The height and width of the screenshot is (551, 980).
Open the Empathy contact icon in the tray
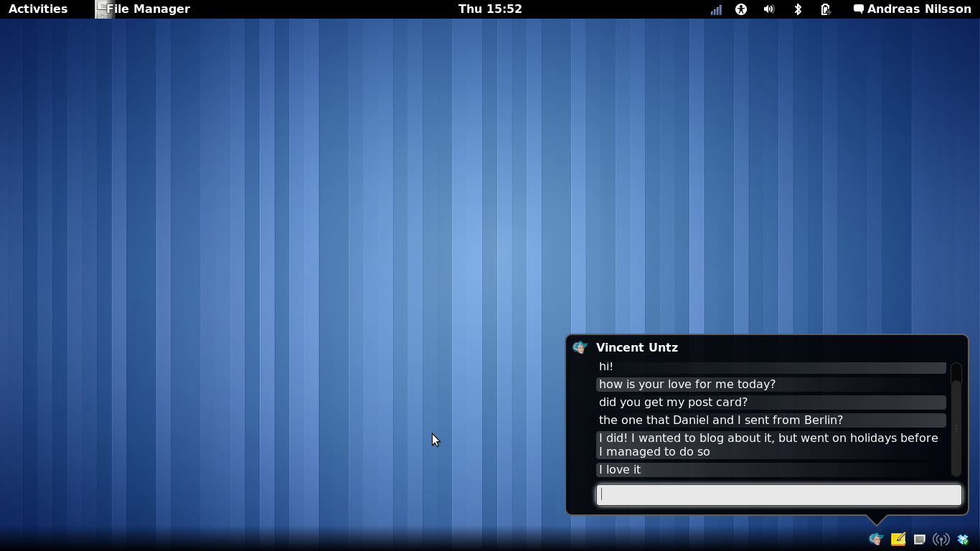coord(875,539)
